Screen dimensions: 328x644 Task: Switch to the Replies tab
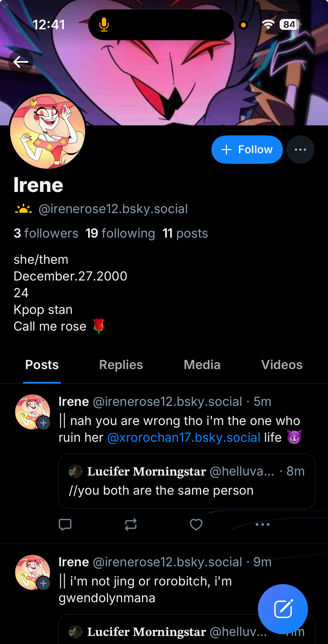pyautogui.click(x=121, y=365)
